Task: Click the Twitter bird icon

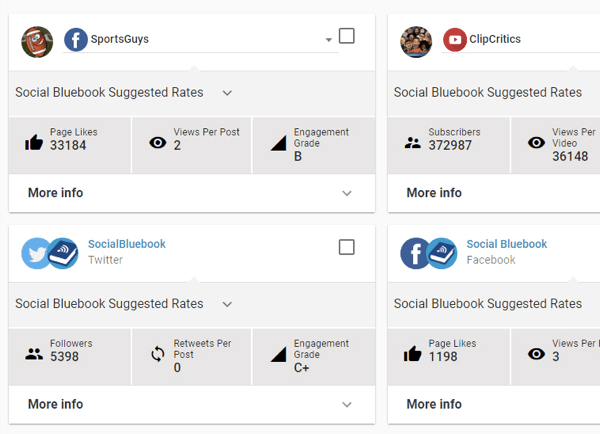Action: tap(36, 253)
